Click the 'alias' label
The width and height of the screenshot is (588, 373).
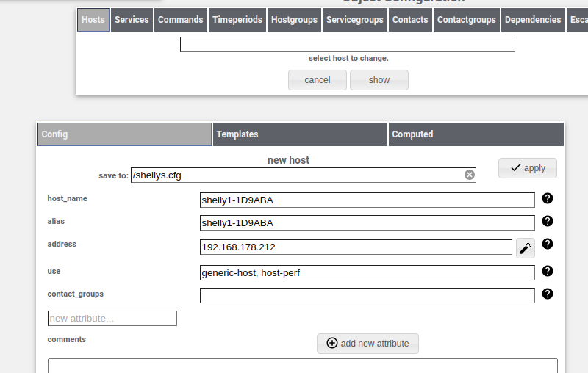click(56, 221)
